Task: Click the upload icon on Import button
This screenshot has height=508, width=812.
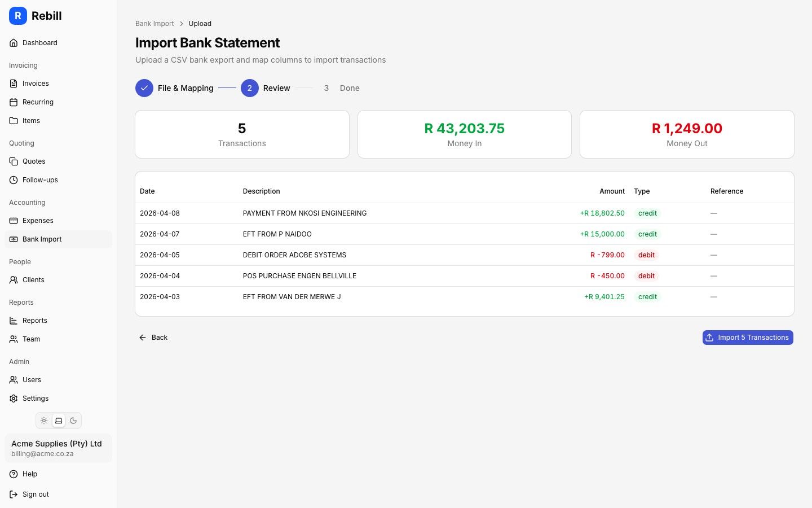Action: (x=709, y=338)
